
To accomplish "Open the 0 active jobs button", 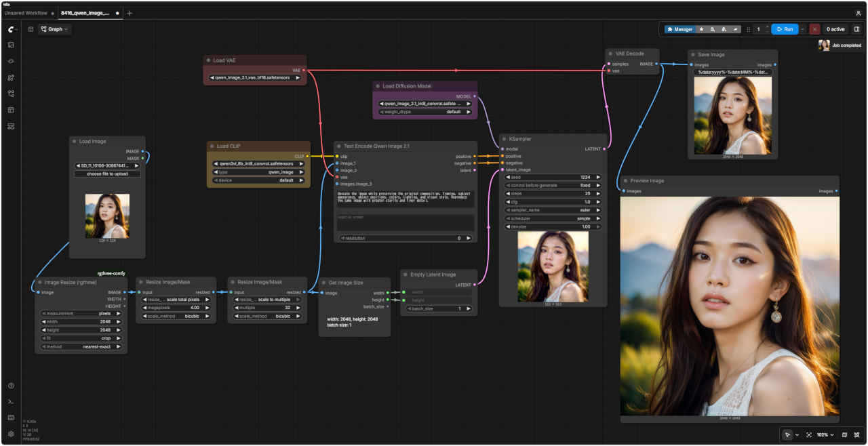I will coord(835,29).
